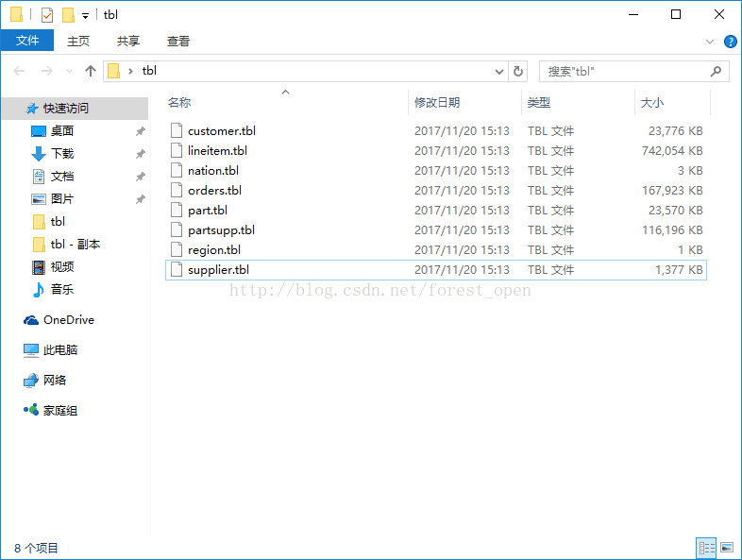
Task: Go up one folder level
Action: click(91, 71)
